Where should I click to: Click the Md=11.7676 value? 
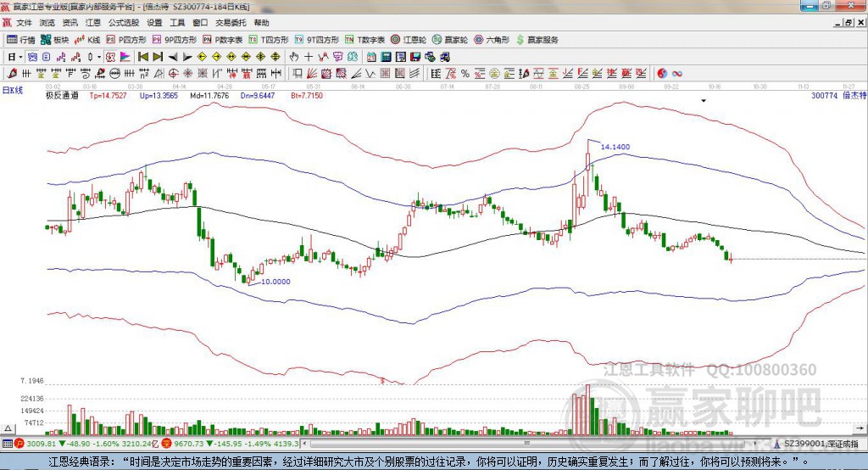click(x=209, y=95)
